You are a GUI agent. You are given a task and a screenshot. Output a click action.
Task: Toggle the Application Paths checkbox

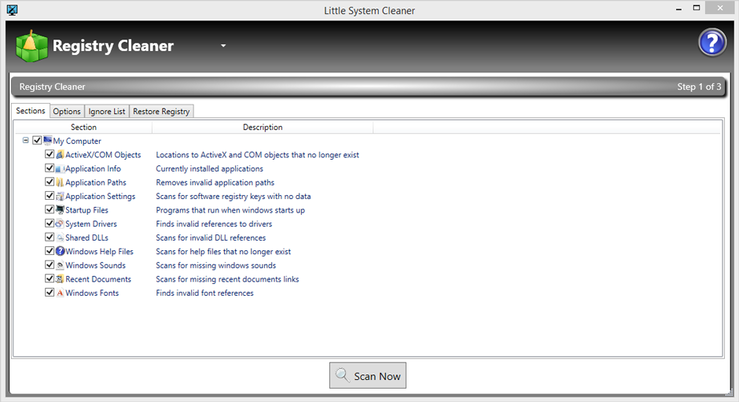pos(49,181)
